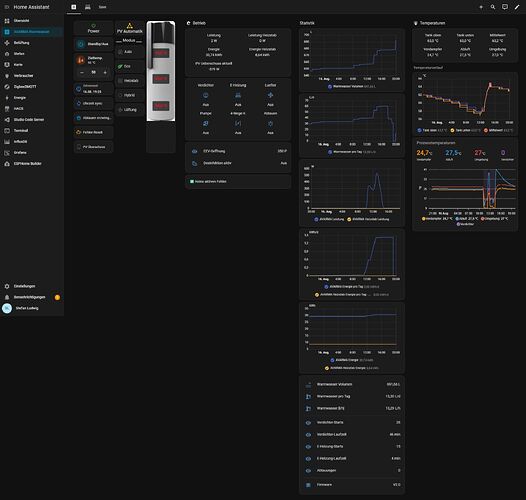Click the Uhrzeit sync button

pyautogui.click(x=94, y=103)
